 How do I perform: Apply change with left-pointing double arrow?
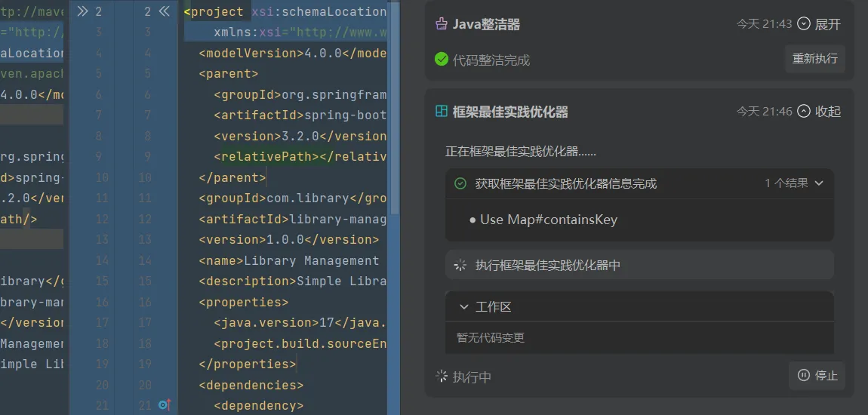coord(165,11)
